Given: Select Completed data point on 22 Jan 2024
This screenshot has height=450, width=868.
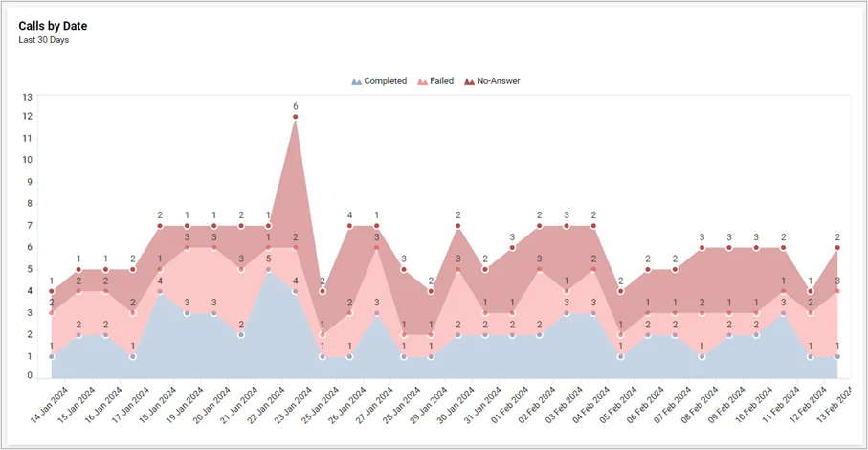Looking at the screenshot, I should 268,270.
